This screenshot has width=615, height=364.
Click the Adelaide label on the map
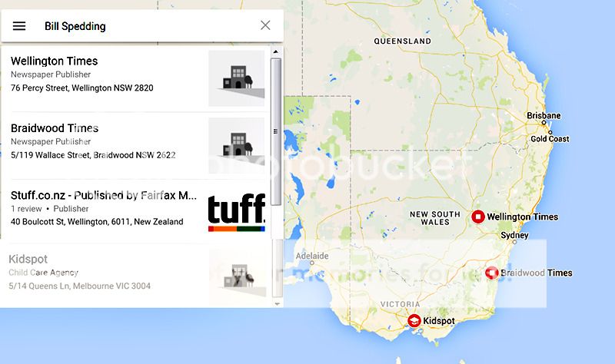(313, 256)
